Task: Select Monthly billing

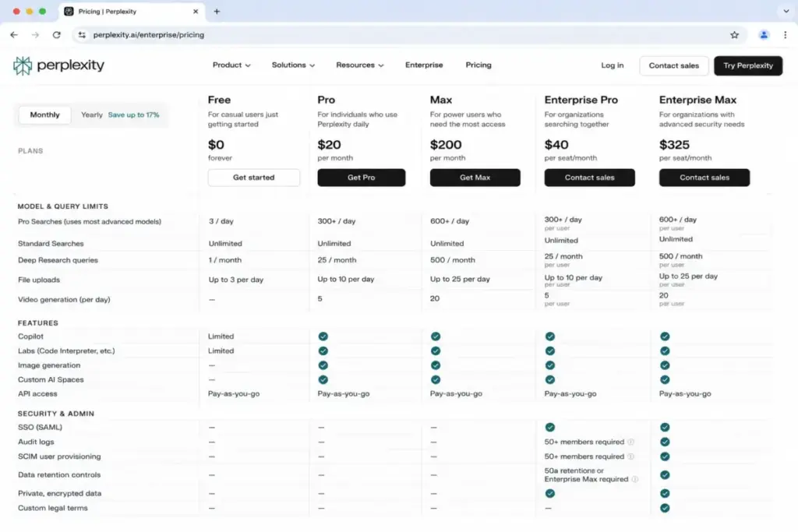Action: (44, 115)
